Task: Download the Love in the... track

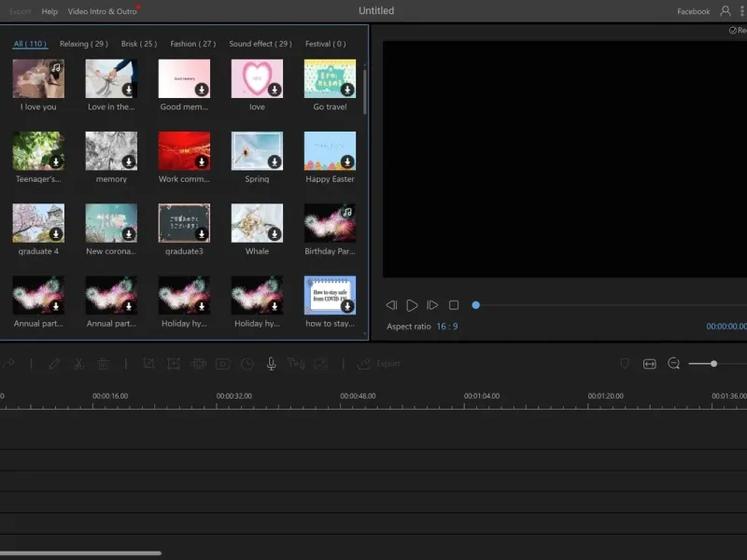Action: pos(129,90)
